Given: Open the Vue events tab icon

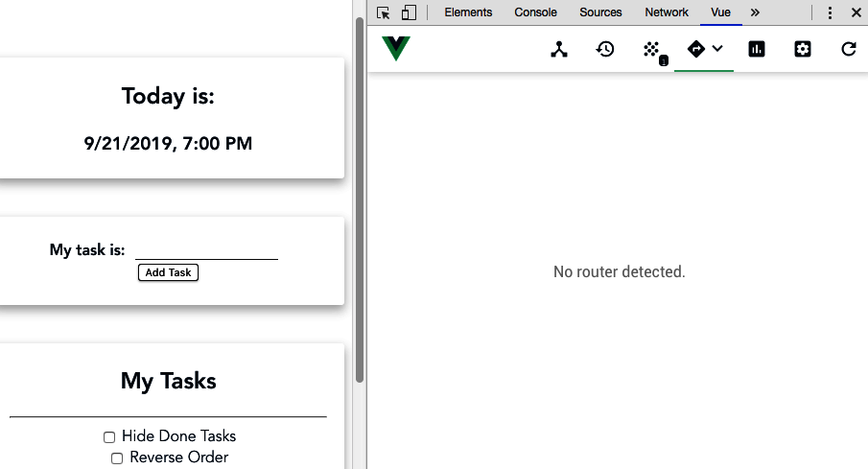Looking at the screenshot, I should click(x=653, y=51).
